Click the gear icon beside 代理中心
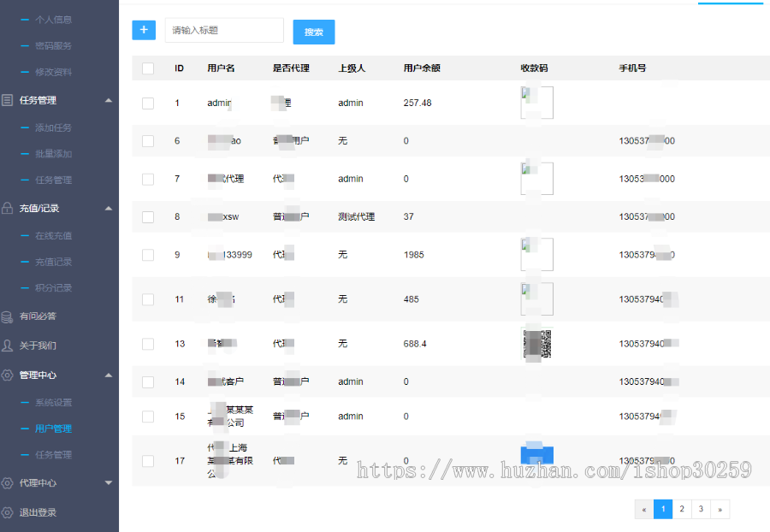770x532 pixels. [8, 483]
